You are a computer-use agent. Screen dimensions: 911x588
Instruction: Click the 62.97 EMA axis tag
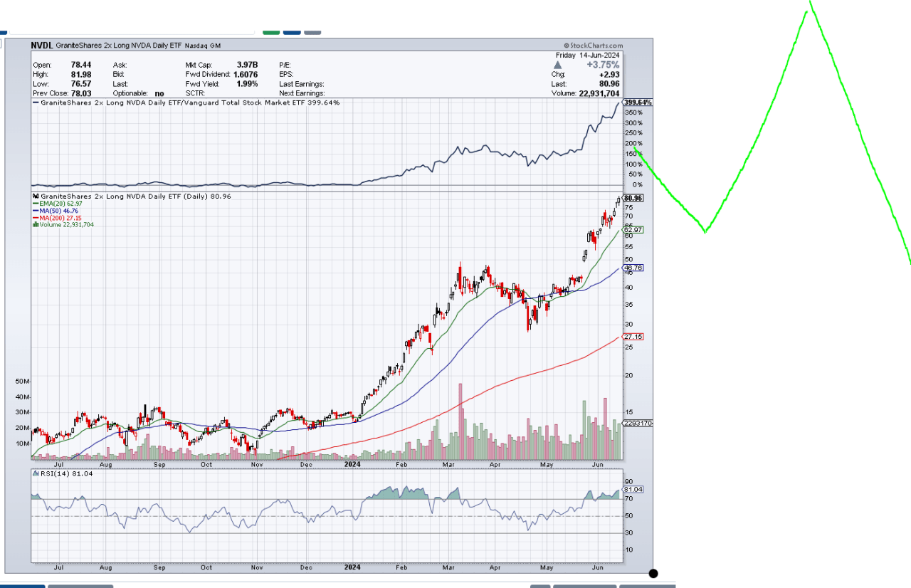633,229
